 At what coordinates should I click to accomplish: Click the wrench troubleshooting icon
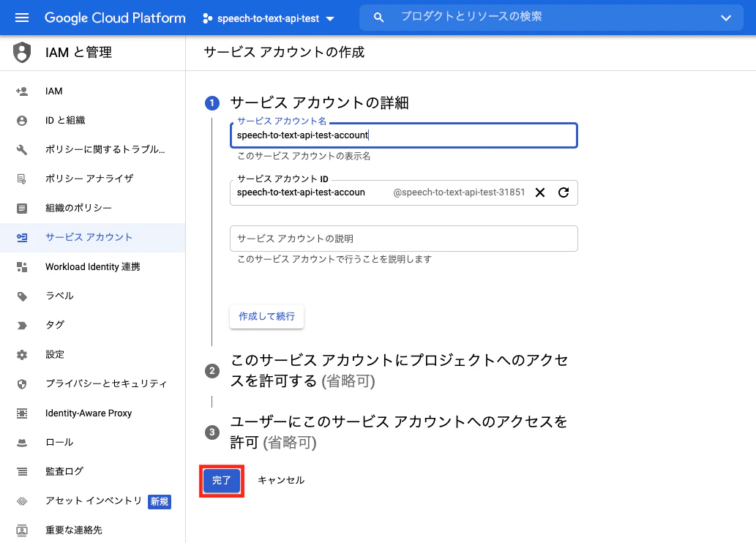[22, 149]
